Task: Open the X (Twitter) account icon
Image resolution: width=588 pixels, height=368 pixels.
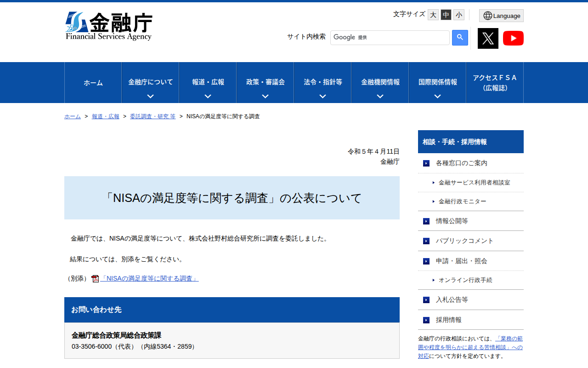Action: point(488,38)
